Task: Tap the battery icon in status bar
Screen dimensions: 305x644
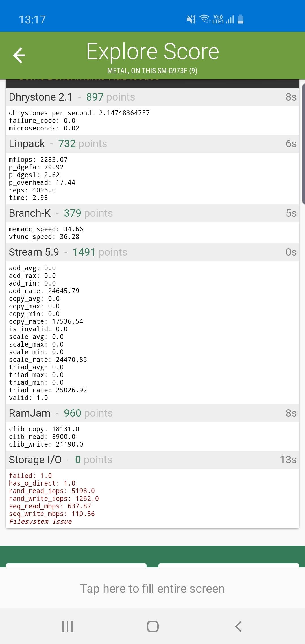Action: pos(241,19)
